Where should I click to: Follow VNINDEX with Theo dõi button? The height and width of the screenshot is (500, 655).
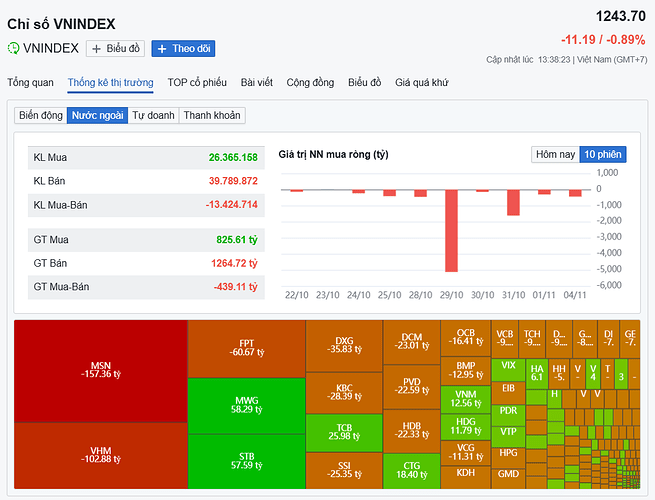click(x=183, y=48)
